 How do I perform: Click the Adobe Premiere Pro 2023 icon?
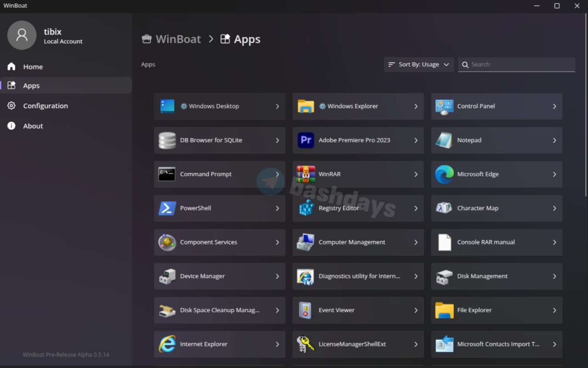click(x=305, y=140)
